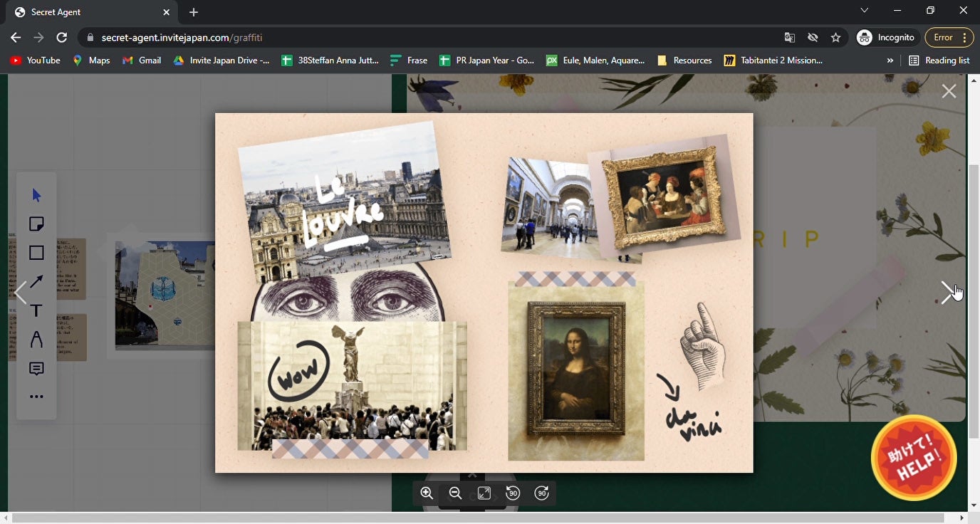Open the PR Japan Year bookmark

[x=486, y=61]
